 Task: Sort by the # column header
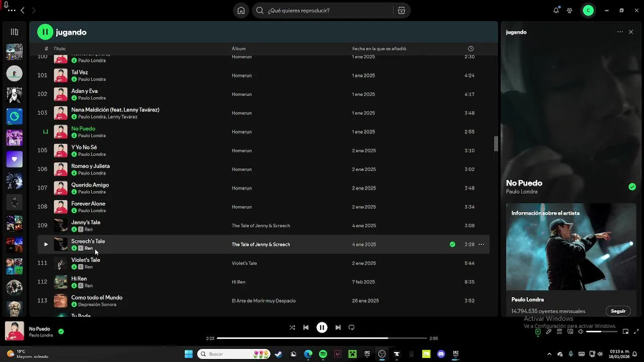tap(46, 49)
